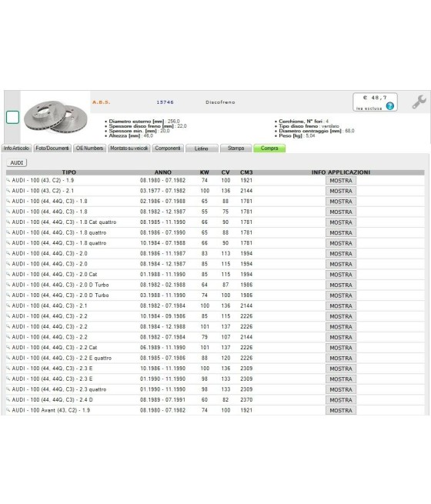Click the € 48,7 price box
431x504 pixels.
click(375, 102)
